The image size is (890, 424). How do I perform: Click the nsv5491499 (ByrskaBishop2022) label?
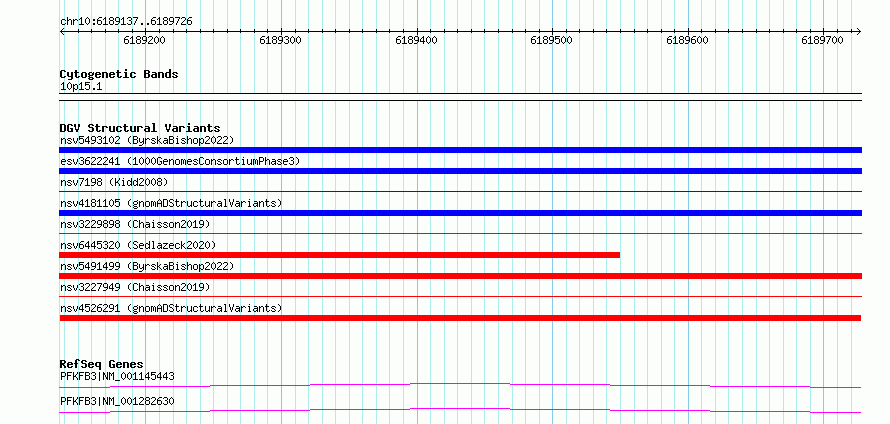tap(147, 266)
